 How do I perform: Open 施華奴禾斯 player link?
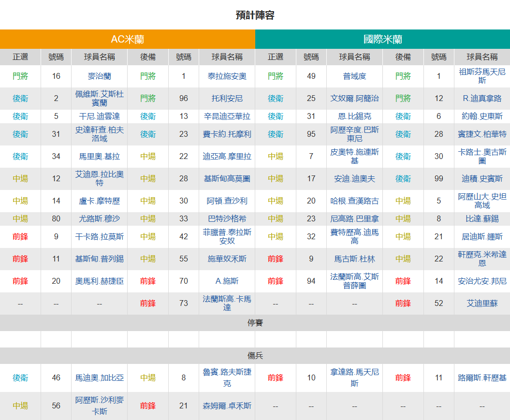pos(227,259)
